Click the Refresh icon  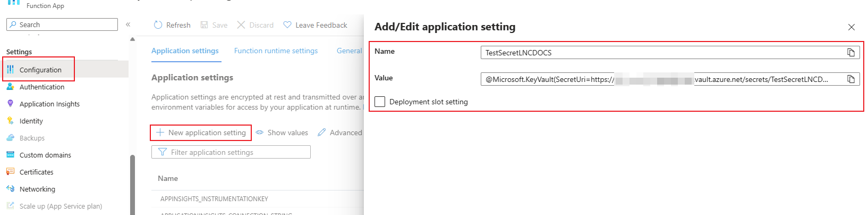[x=158, y=25]
